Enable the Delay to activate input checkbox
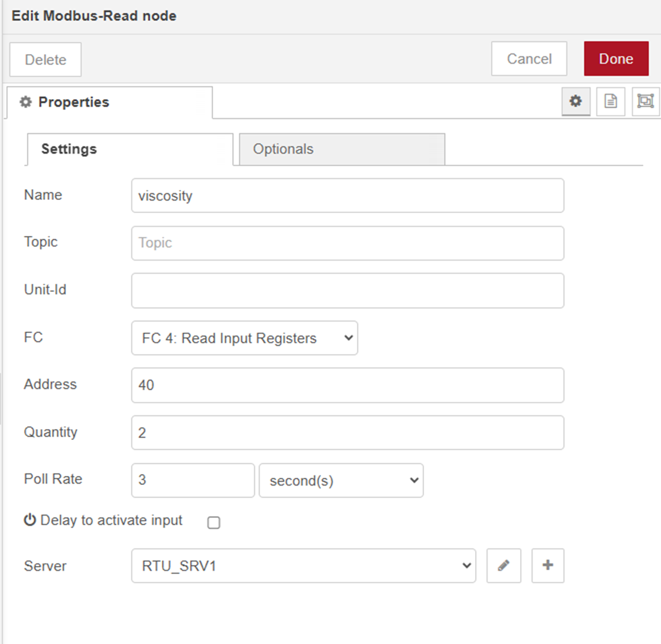This screenshot has width=661, height=644. [214, 523]
